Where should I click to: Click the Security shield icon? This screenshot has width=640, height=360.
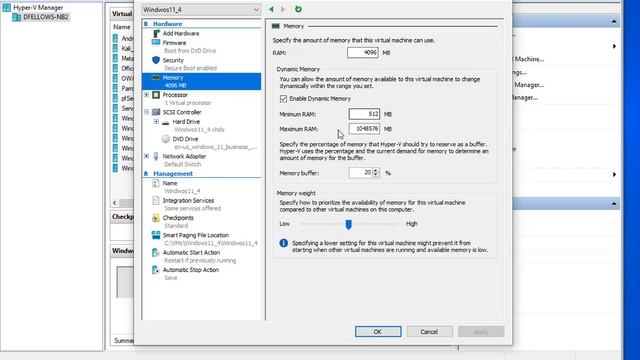point(156,60)
